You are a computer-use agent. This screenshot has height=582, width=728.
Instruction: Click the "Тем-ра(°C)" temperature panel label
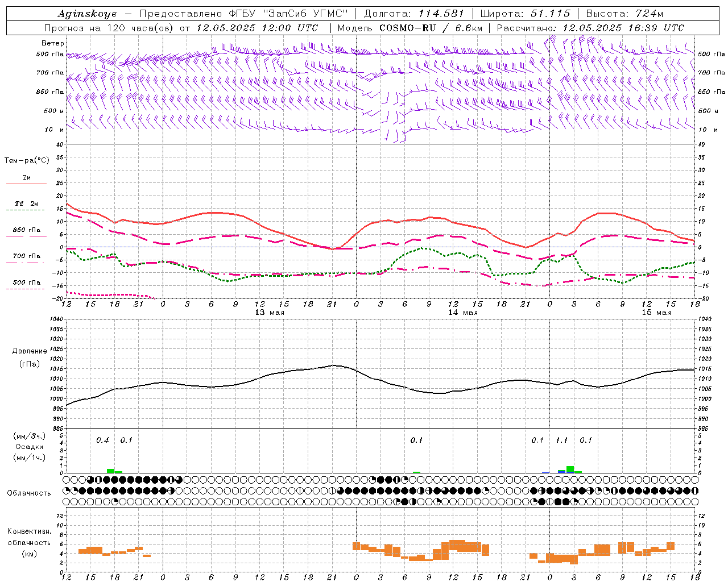point(27,161)
